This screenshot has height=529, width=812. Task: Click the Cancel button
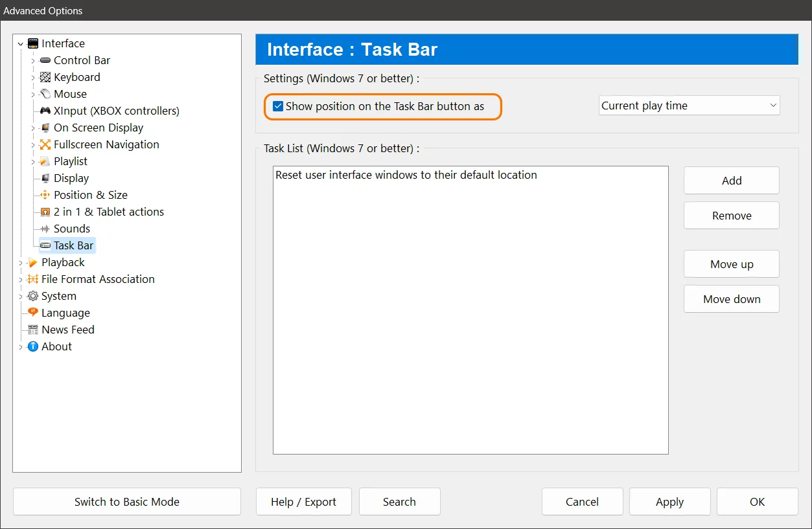(x=582, y=502)
